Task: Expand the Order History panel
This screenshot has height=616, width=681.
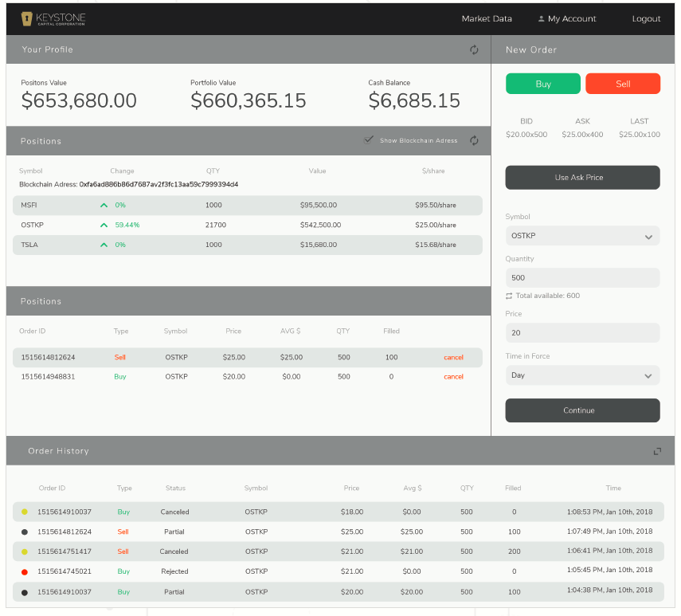Action: point(657,451)
